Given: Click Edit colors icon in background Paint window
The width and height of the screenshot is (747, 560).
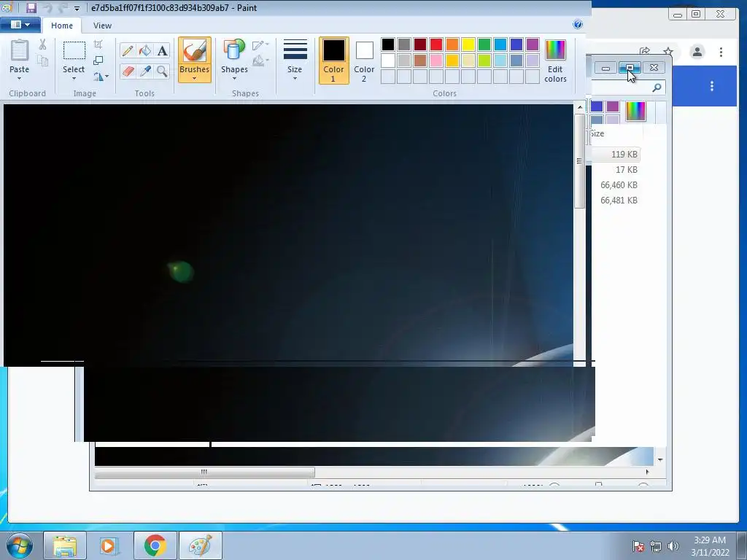Looking at the screenshot, I should [635, 112].
